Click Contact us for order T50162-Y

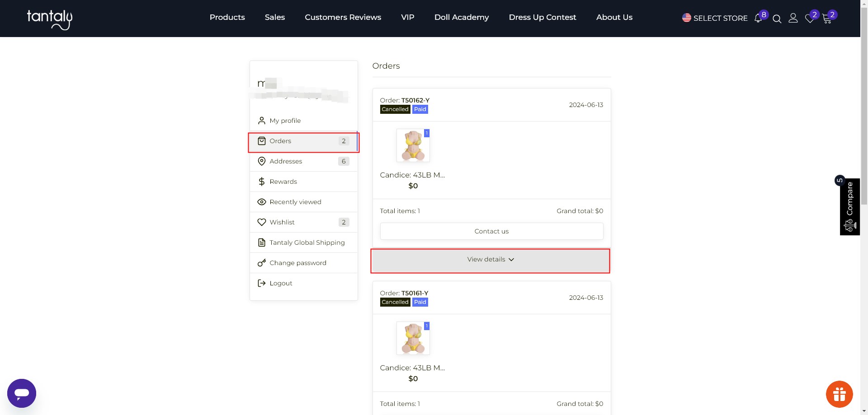[491, 231]
